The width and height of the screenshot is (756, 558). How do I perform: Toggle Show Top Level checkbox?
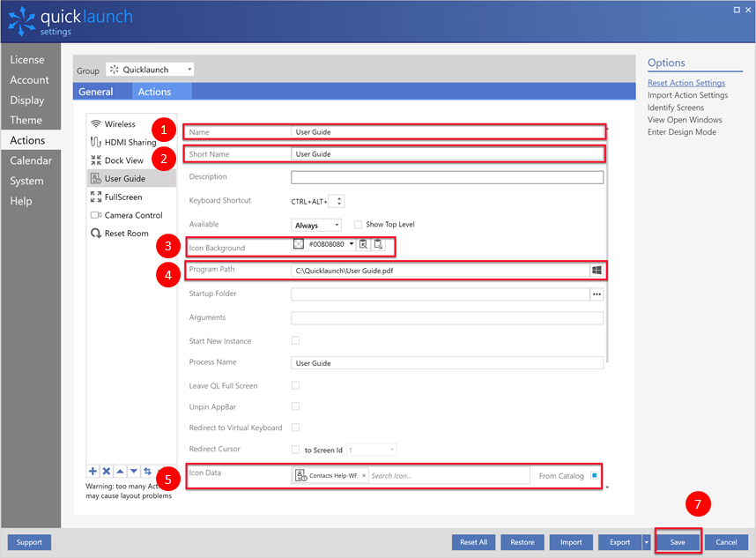point(358,224)
